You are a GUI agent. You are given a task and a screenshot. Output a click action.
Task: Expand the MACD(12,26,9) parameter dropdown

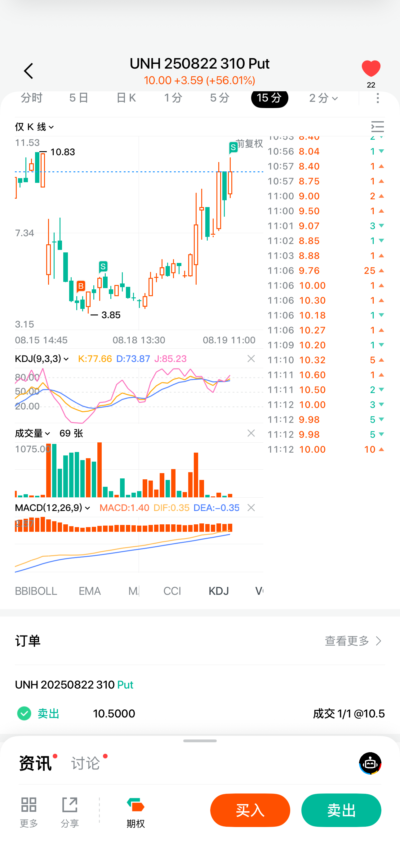click(52, 508)
